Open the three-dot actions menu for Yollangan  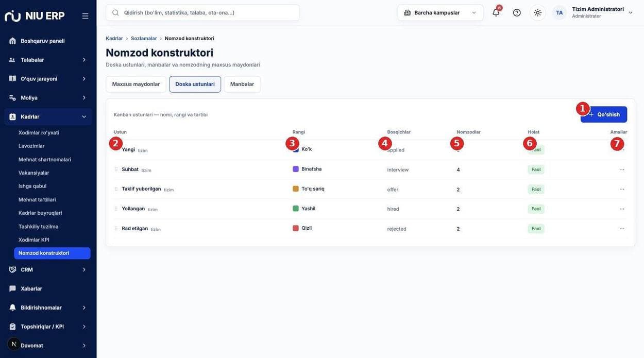pos(622,209)
